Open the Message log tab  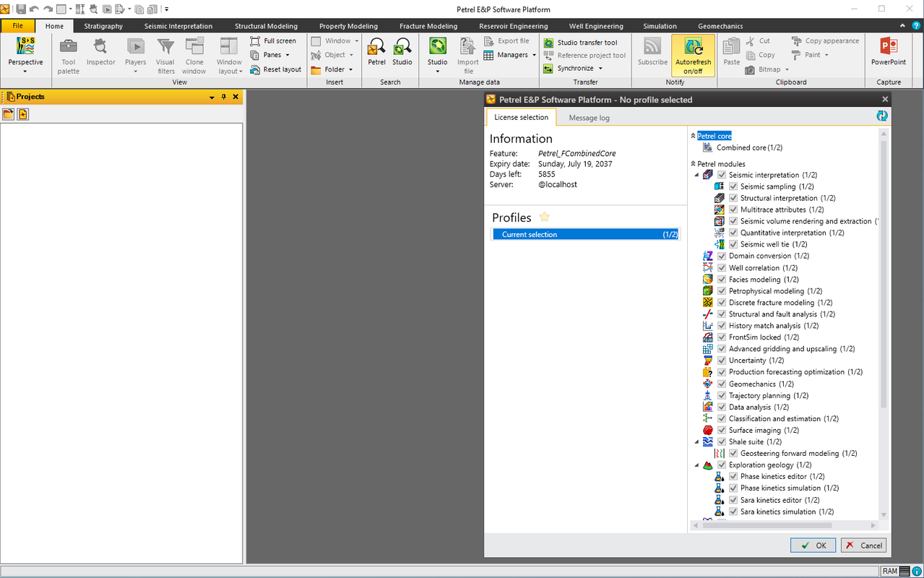tap(589, 118)
